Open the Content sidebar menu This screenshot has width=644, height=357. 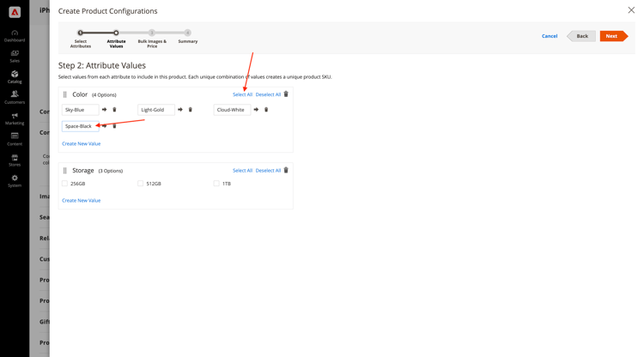[15, 139]
